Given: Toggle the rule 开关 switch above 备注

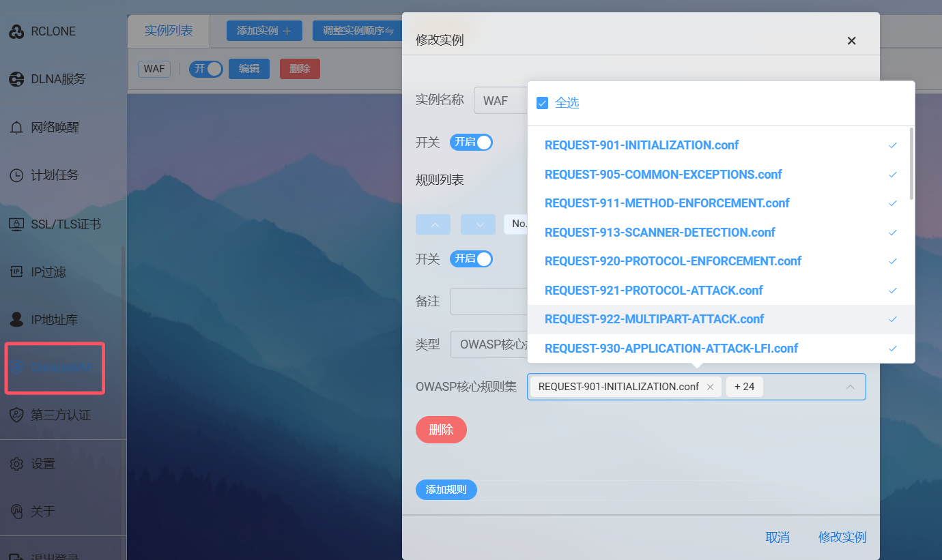Looking at the screenshot, I should click(x=471, y=259).
